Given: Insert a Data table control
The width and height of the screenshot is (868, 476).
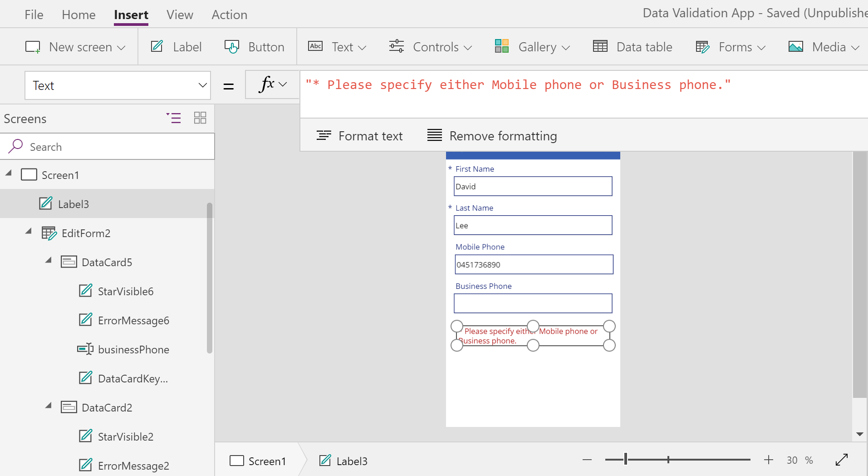Looking at the screenshot, I should click(633, 47).
